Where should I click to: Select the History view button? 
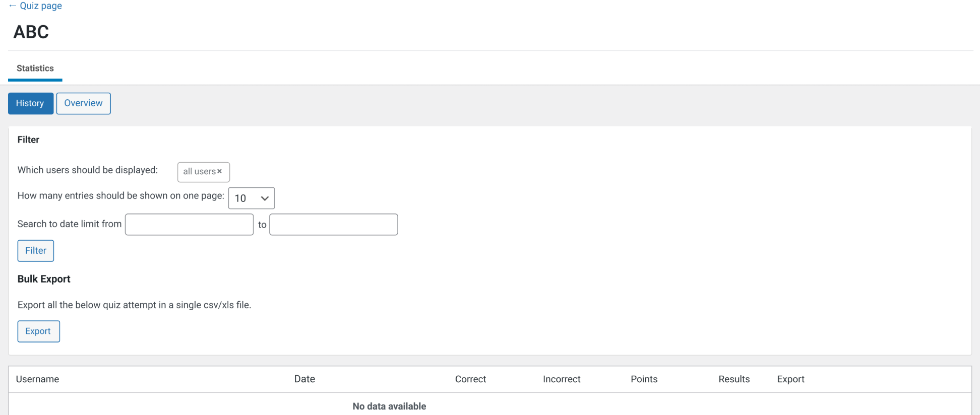pos(30,103)
